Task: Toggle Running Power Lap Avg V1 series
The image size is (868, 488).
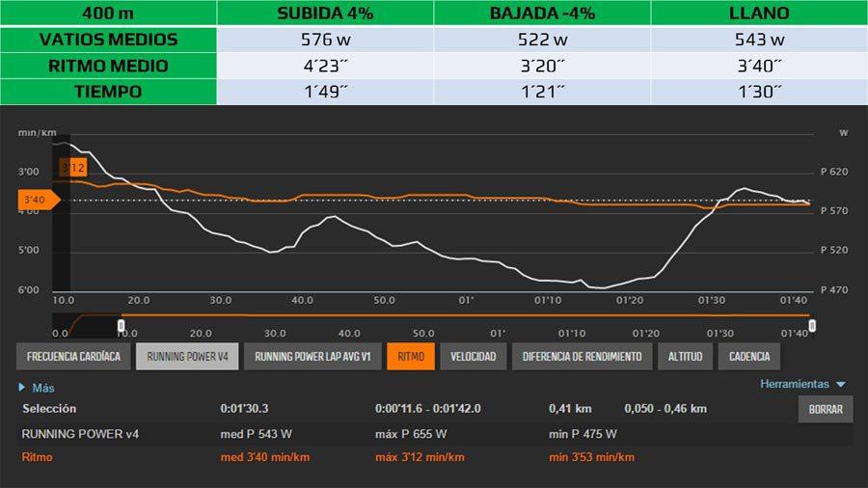Action: click(x=312, y=356)
